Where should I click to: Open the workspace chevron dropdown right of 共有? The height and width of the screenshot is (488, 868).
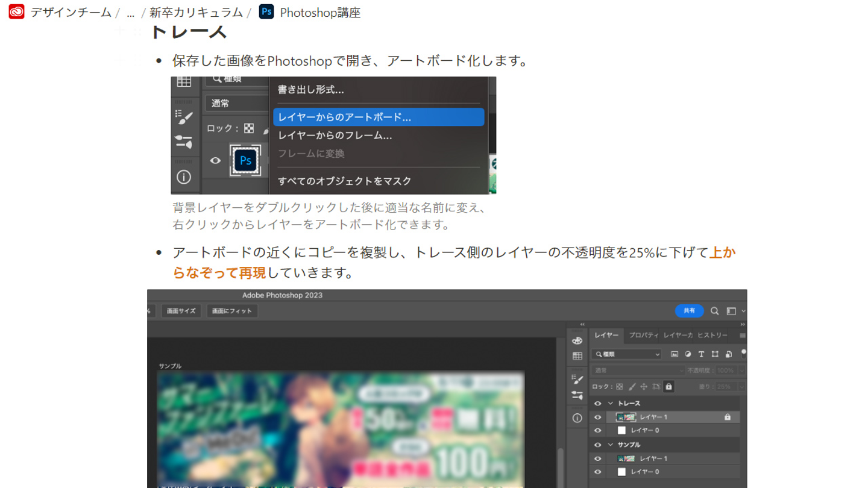743,311
